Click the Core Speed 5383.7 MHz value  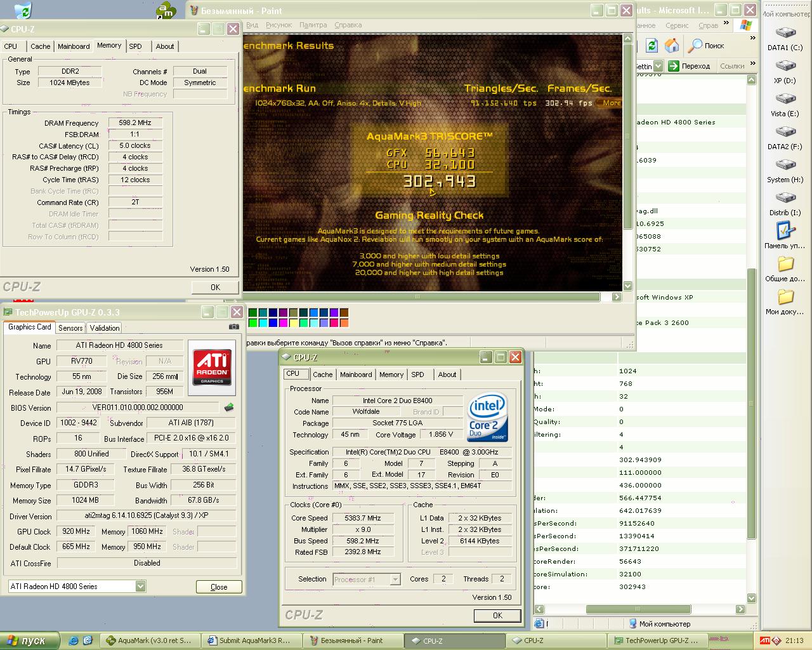pyautogui.click(x=363, y=518)
